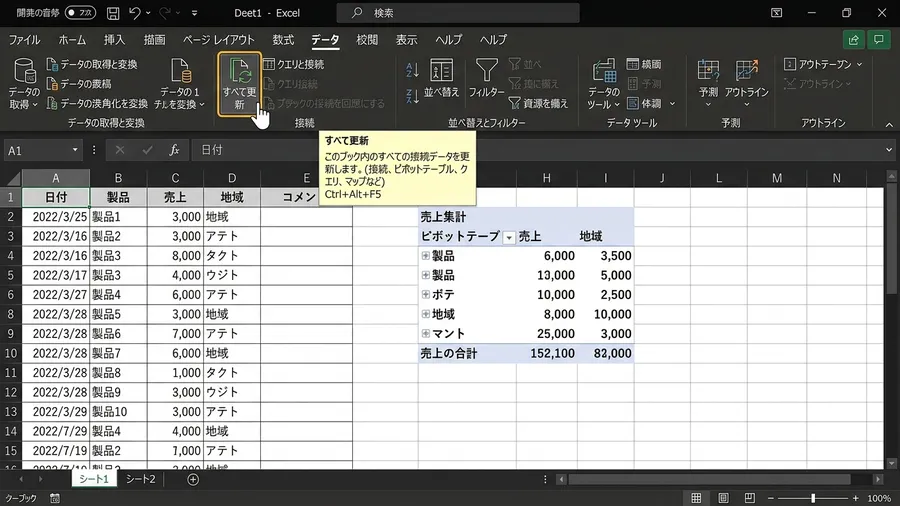Expand the pivot row 地域
Screen dimensions: 900x506
click(x=425, y=314)
